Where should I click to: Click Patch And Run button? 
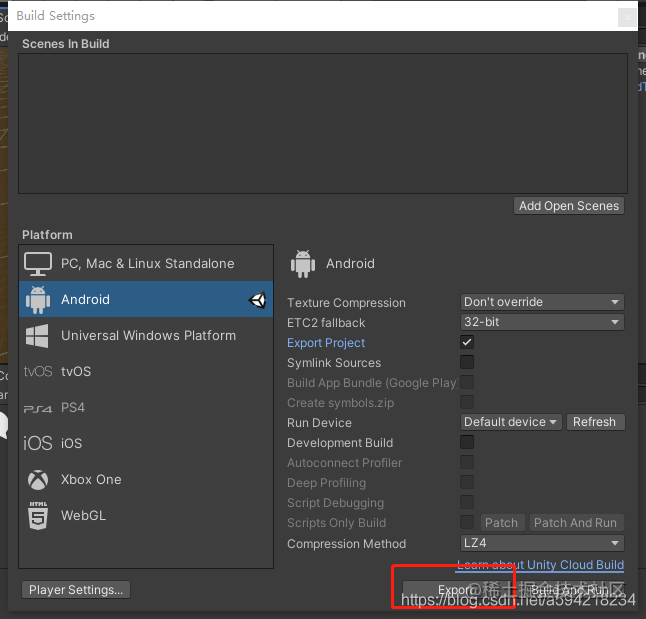click(x=576, y=523)
